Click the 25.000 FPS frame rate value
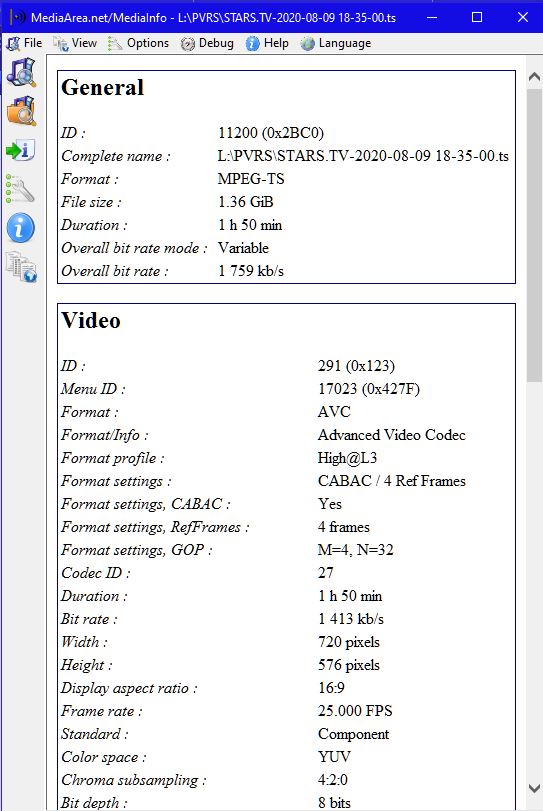The height and width of the screenshot is (811, 543). (x=355, y=711)
